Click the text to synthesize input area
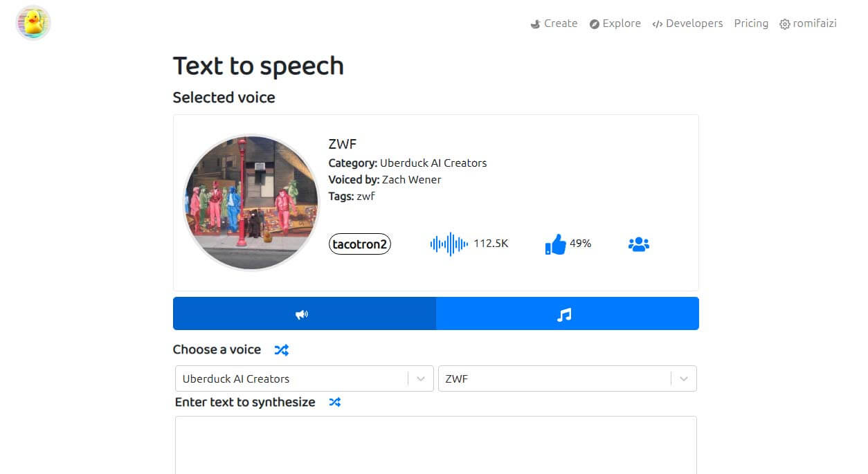This screenshot has width=868, height=474. (436, 445)
